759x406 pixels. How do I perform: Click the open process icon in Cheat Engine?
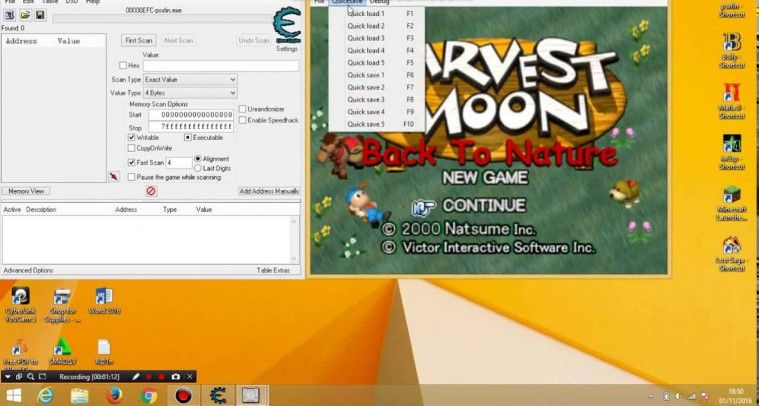[9, 16]
